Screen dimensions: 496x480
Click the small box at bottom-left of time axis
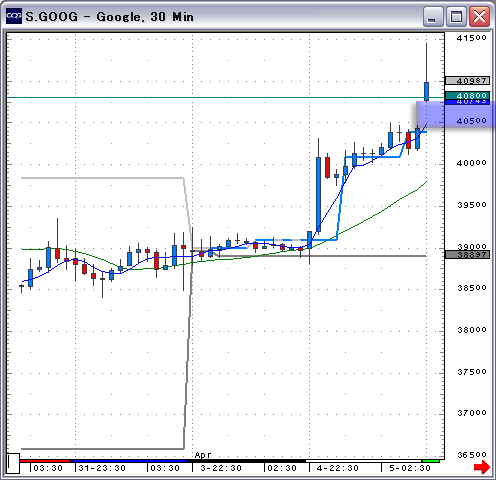point(13,463)
